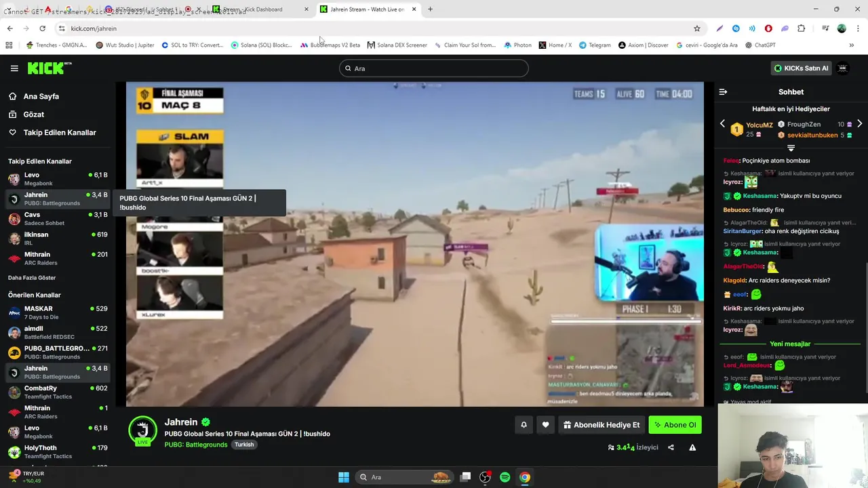Select Mithrain channel under followed channels
Viewport: 868px width, 488px height.
pos(56,258)
